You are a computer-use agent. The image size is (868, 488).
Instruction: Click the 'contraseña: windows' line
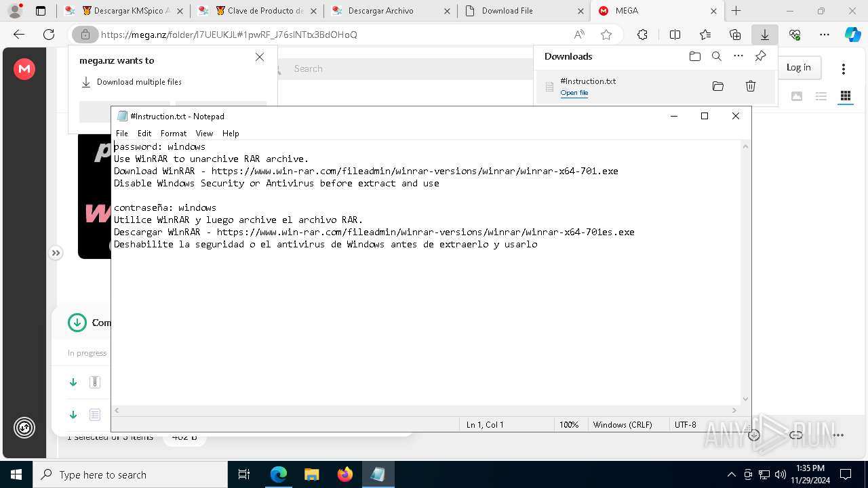[165, 207]
